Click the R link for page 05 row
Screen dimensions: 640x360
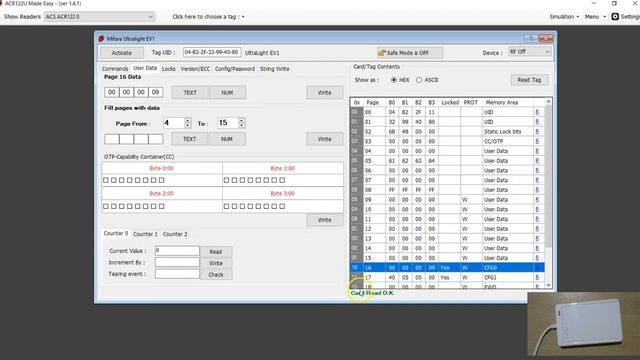(537, 161)
